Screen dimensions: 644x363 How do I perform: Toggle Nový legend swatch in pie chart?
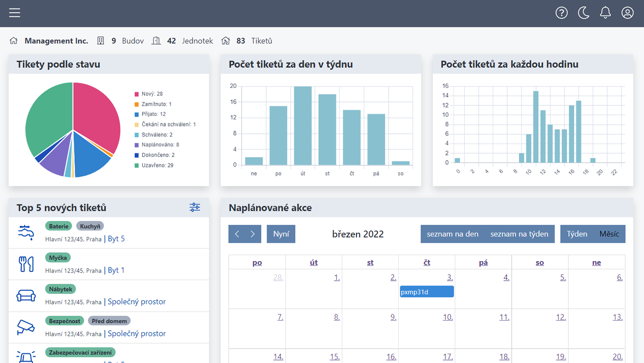pos(137,94)
